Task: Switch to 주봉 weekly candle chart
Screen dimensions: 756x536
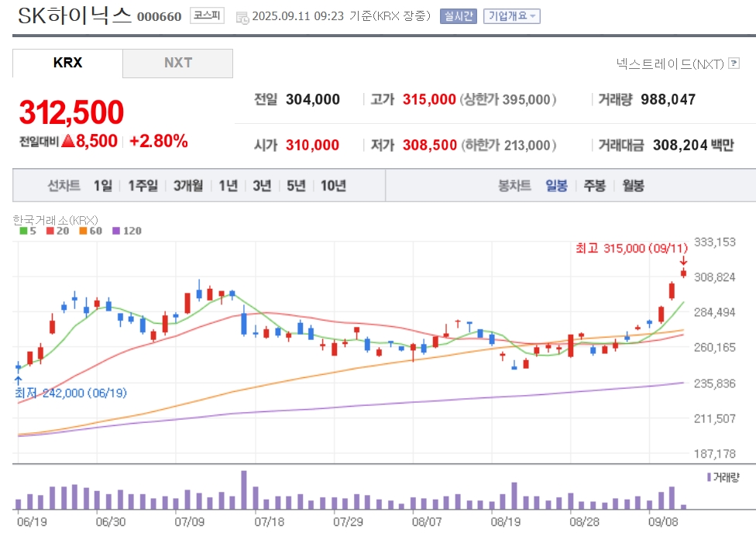Action: click(x=594, y=186)
